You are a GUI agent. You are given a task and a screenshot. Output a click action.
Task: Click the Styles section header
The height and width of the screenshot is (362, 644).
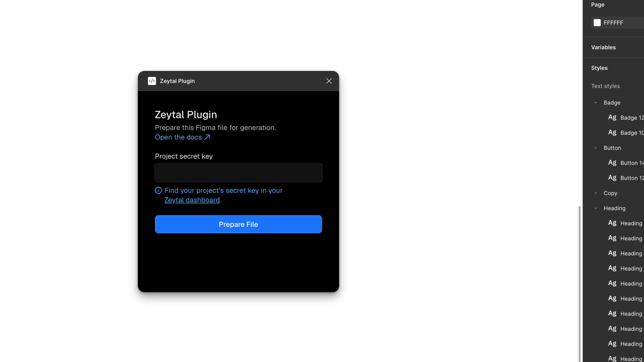point(599,68)
